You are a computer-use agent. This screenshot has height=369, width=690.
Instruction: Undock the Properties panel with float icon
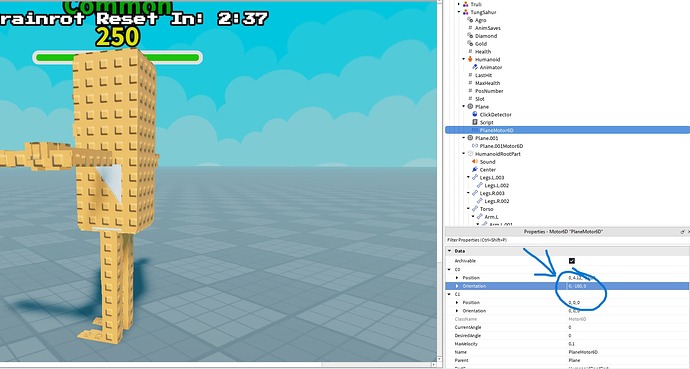[x=682, y=232]
